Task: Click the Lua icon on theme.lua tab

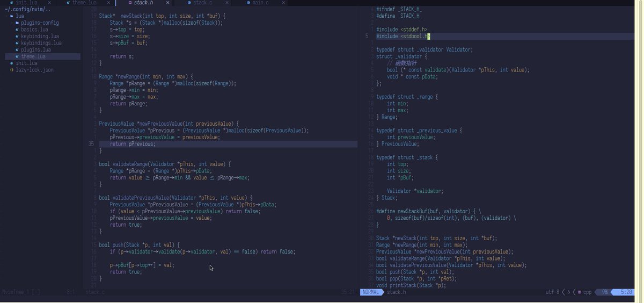Action: [68, 3]
